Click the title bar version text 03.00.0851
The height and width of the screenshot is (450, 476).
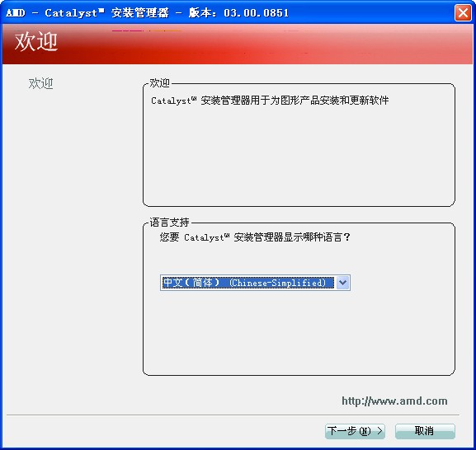tap(257, 12)
